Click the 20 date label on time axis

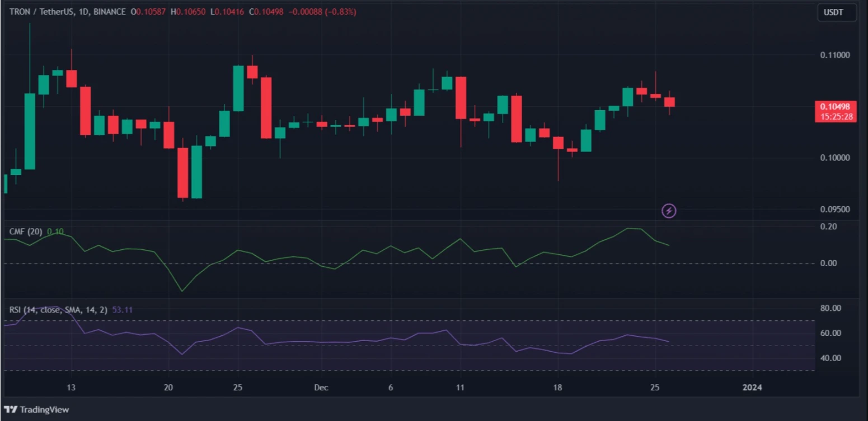(x=168, y=387)
